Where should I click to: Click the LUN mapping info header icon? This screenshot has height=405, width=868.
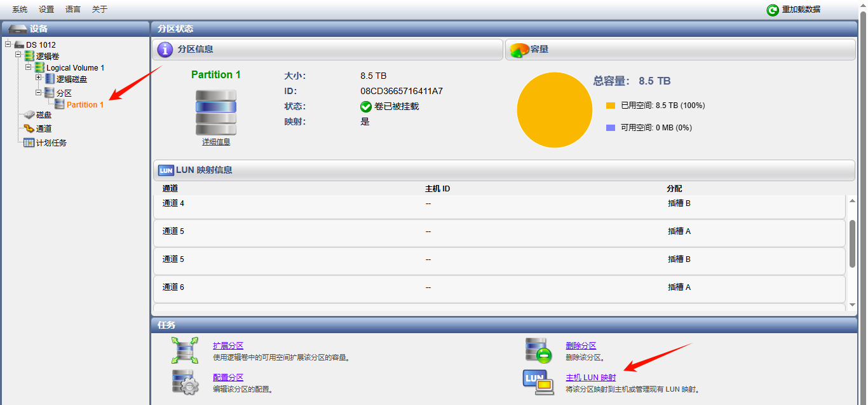[x=166, y=170]
